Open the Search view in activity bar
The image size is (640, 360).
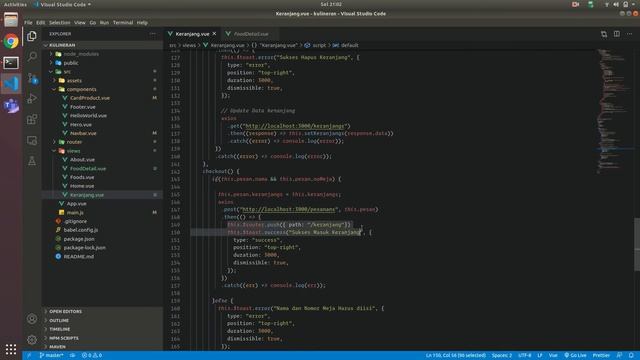32,56
